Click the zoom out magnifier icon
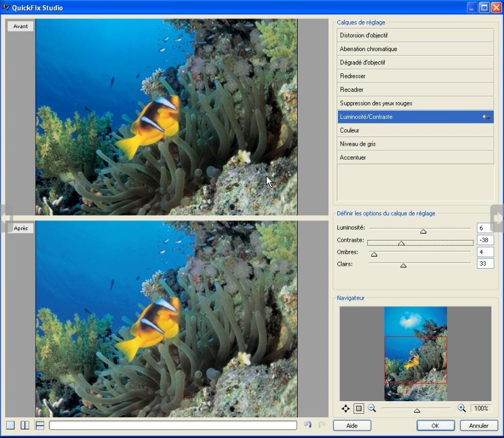The width and height of the screenshot is (504, 438). point(372,408)
